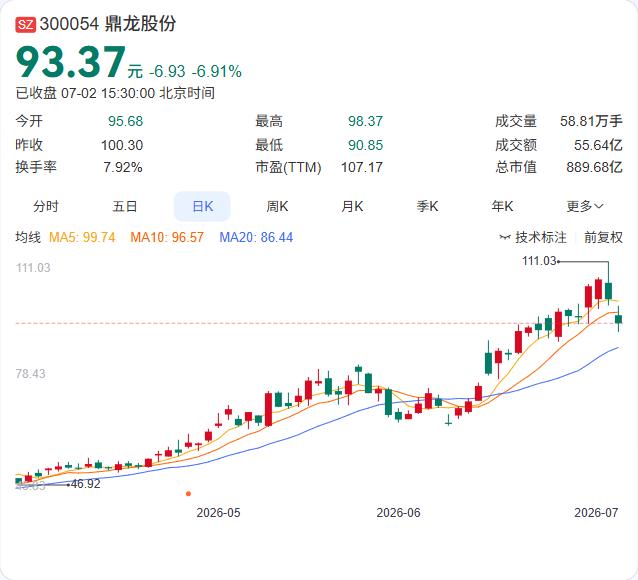Image resolution: width=638 pixels, height=580 pixels.
Task: Click the stock title 300054 鼎龙股份
Action: (108, 24)
